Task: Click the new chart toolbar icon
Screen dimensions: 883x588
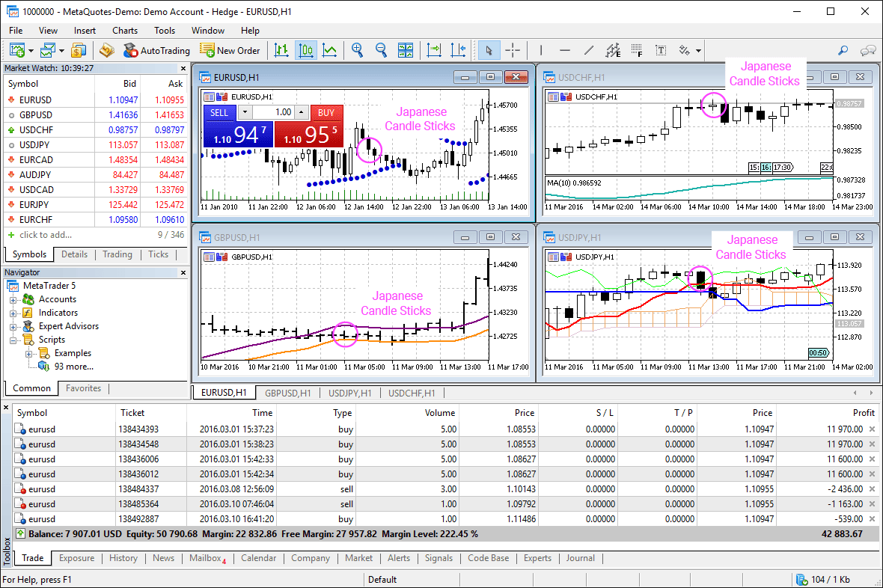Action: pos(16,51)
